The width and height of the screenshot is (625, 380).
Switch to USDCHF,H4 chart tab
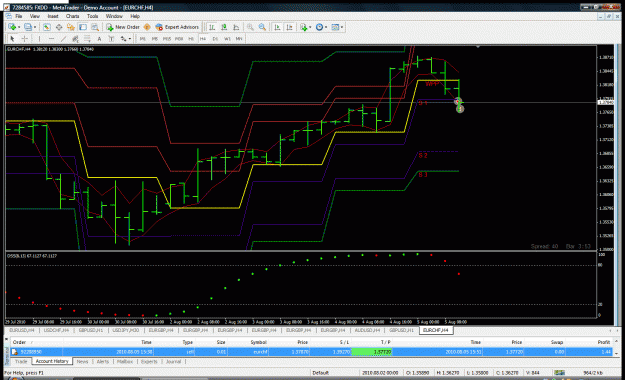[x=56, y=331]
